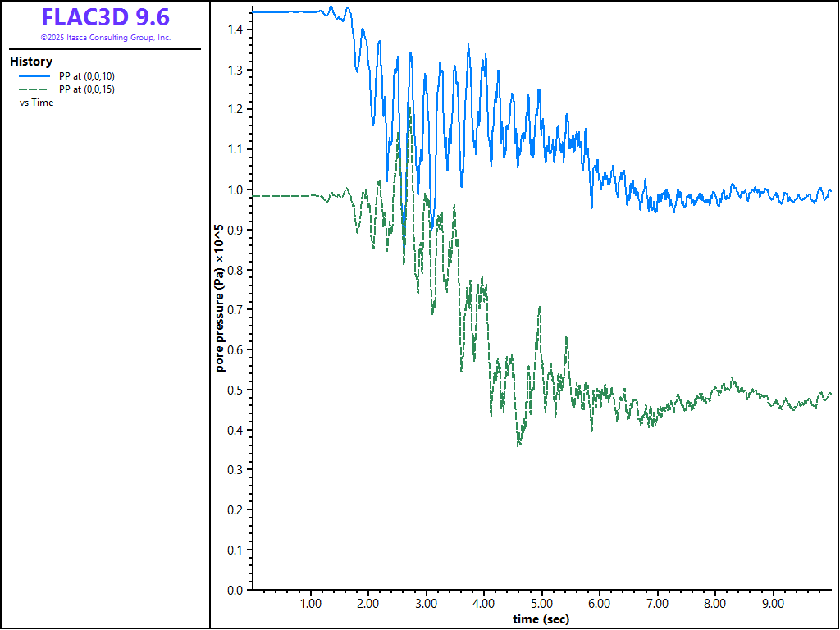Select the 0.5 y-axis tick label
This screenshot has width=840, height=630.
pyautogui.click(x=234, y=390)
